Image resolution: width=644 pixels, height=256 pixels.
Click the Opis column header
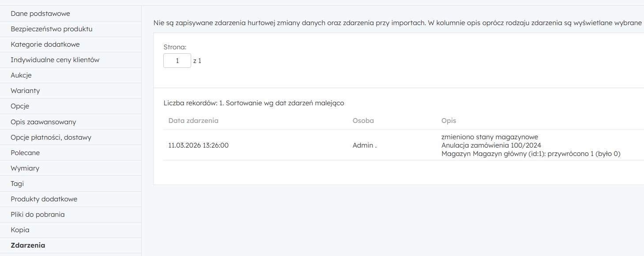point(448,121)
